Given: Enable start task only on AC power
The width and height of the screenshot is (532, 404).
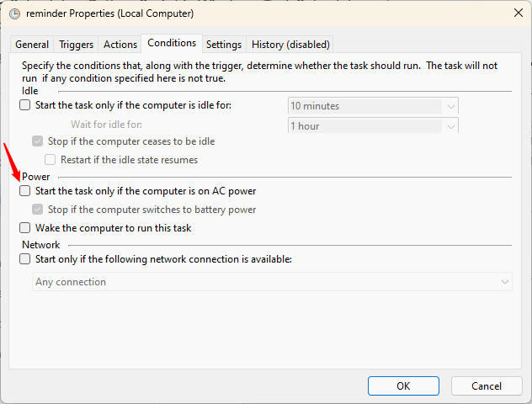Looking at the screenshot, I should pyautogui.click(x=24, y=191).
